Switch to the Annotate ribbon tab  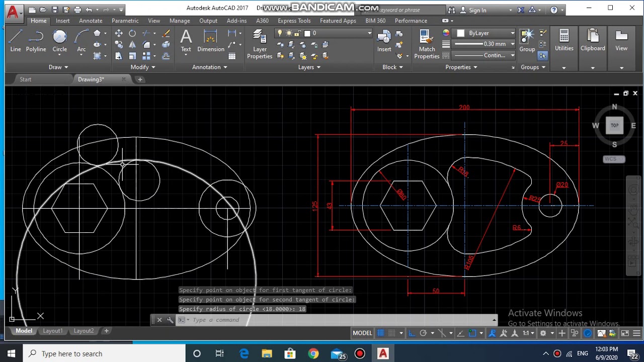point(91,21)
